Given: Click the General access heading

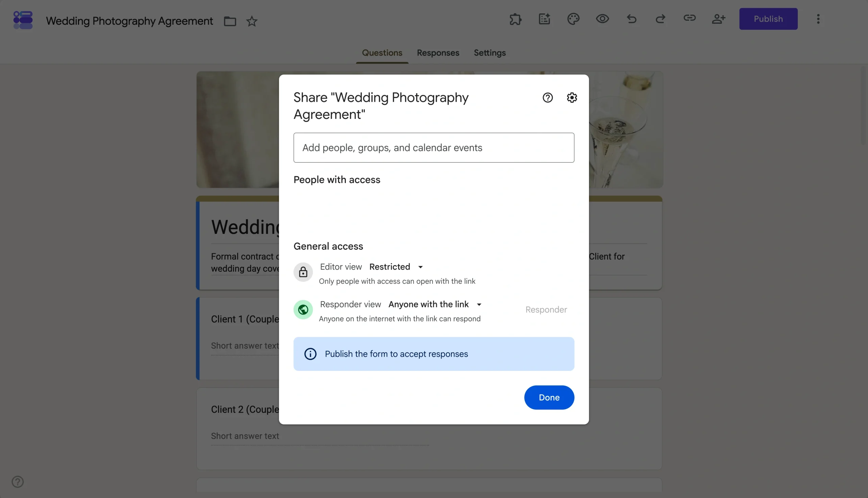Looking at the screenshot, I should 328,246.
